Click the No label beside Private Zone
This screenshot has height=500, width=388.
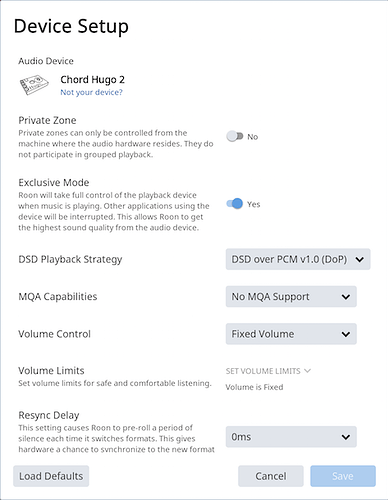click(x=252, y=137)
